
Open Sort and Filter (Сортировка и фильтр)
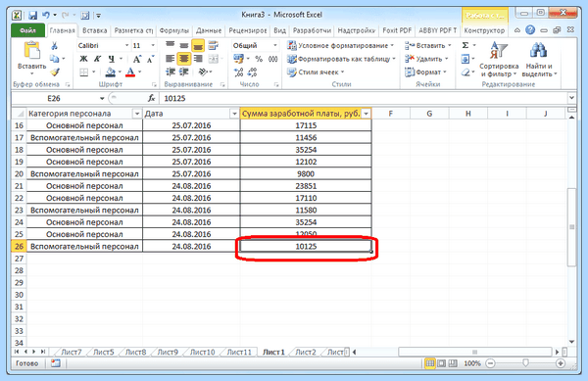pyautogui.click(x=499, y=59)
